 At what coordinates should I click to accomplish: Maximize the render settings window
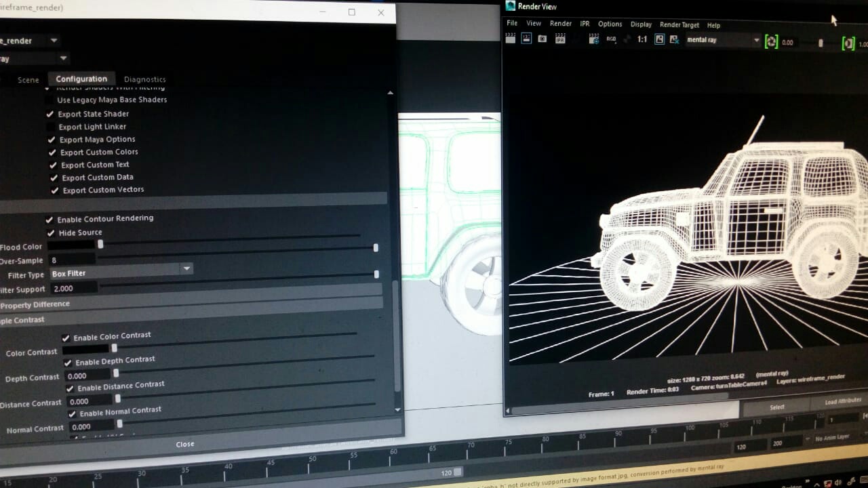(x=351, y=12)
